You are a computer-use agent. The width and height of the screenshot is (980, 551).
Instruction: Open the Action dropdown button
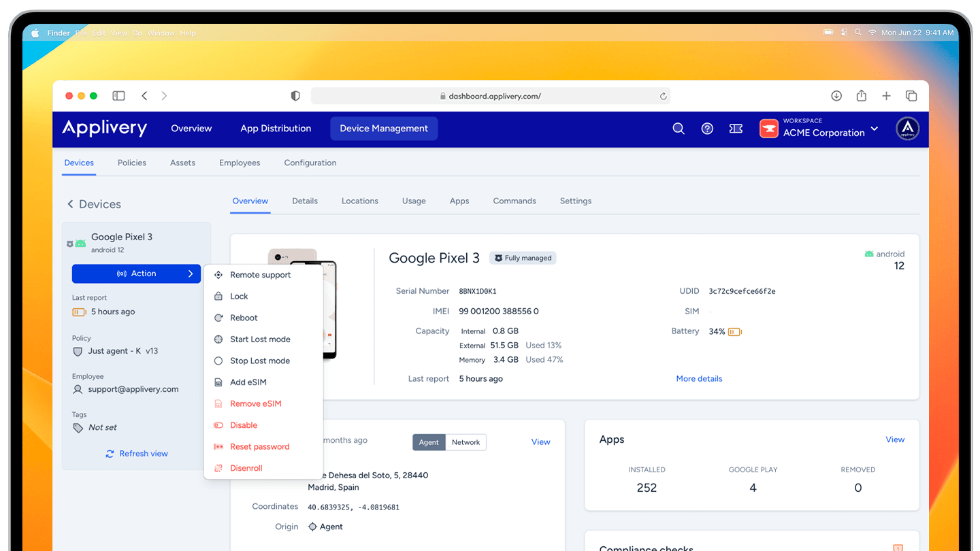click(x=136, y=273)
